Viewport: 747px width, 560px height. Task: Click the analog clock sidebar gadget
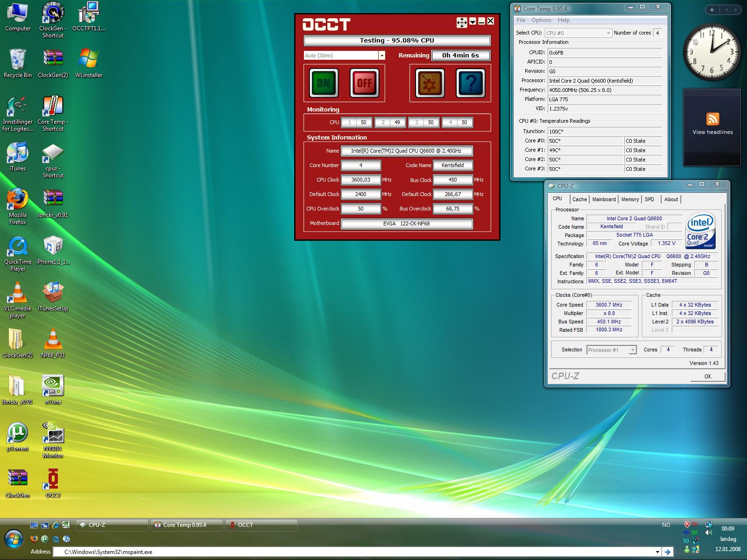pos(712,51)
